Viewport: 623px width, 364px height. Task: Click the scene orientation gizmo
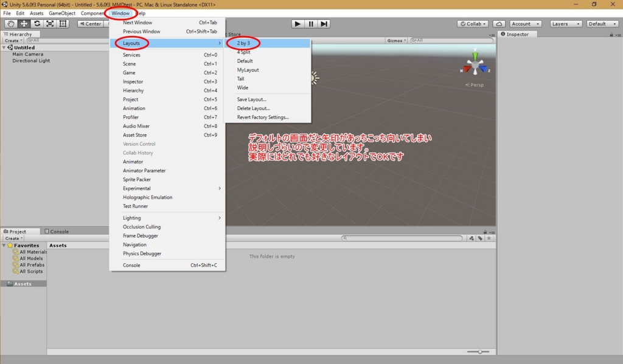coord(475,64)
